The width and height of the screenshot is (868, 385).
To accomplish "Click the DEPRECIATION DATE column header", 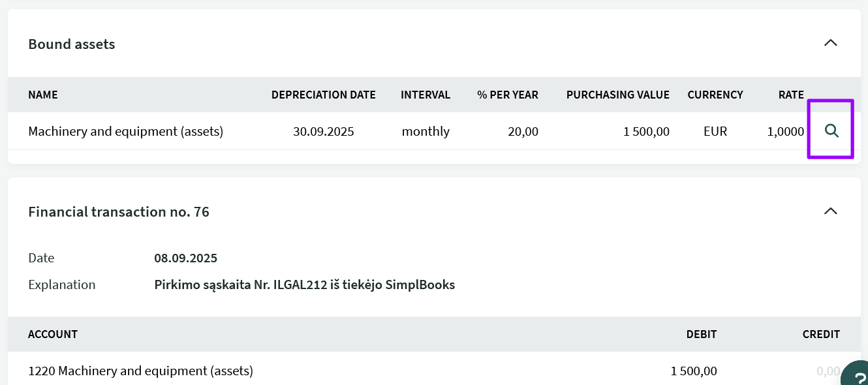I will 323,95.
